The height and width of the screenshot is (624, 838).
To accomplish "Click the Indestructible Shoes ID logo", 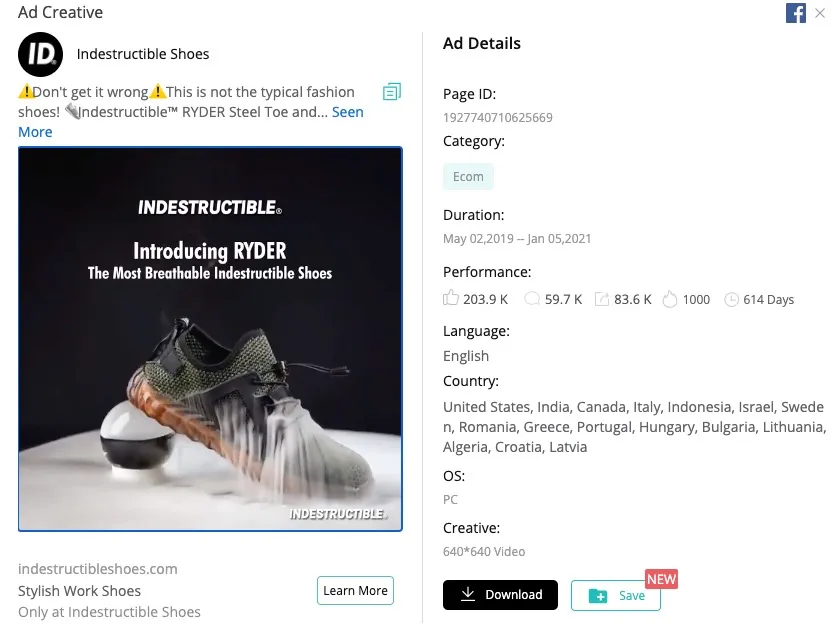I will (x=41, y=54).
